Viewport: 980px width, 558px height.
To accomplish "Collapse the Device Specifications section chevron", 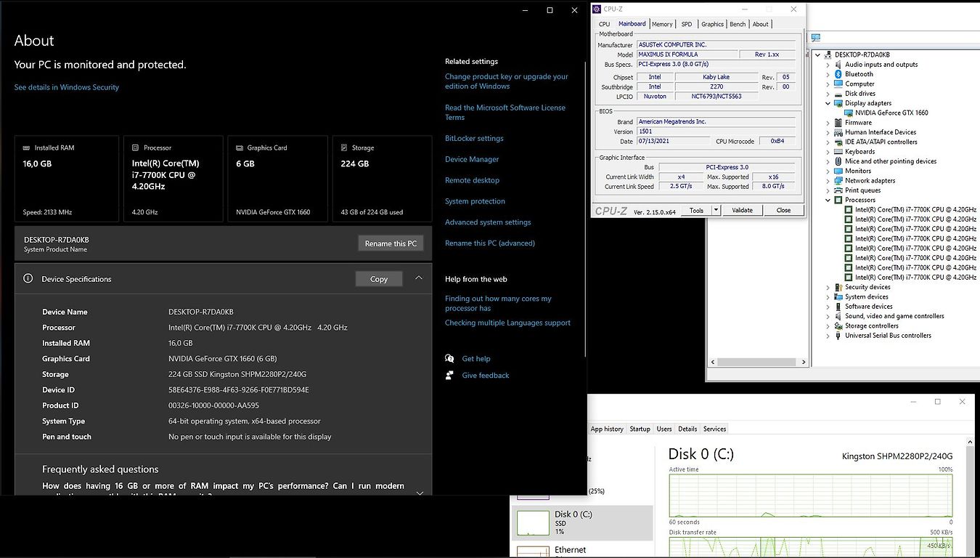I will point(419,278).
